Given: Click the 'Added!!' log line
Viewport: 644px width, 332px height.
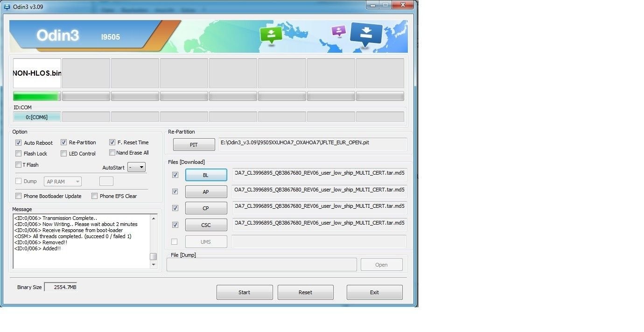Looking at the screenshot, I should click(x=37, y=248).
